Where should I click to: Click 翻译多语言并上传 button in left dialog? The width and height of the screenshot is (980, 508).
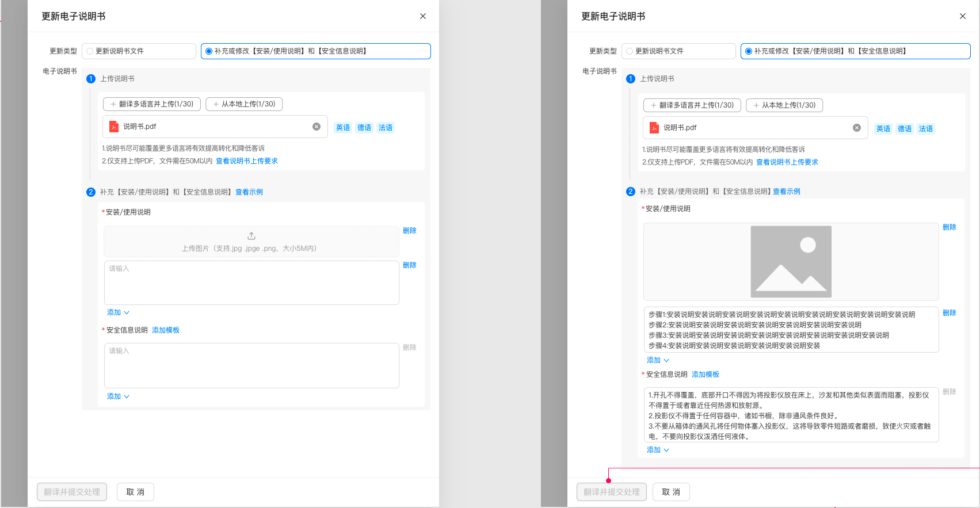pos(152,104)
